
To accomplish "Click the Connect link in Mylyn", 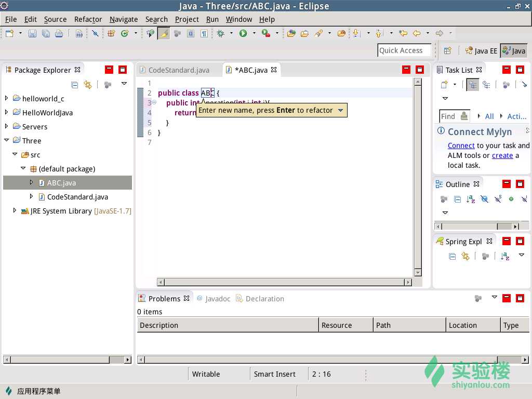I will click(461, 145).
